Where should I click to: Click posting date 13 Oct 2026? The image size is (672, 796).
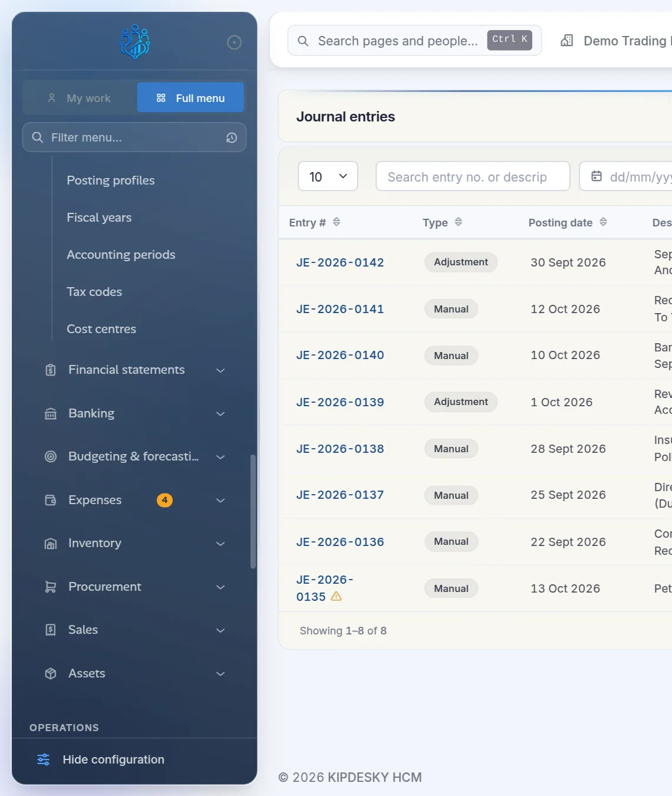(565, 588)
